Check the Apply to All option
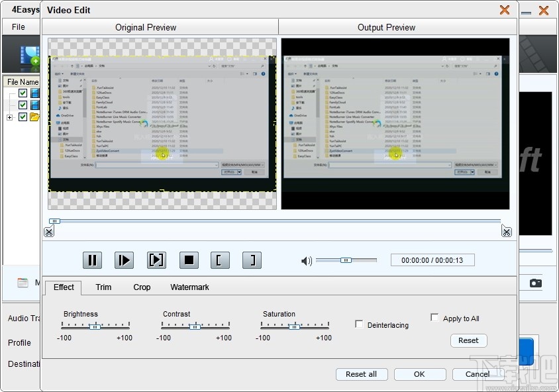This screenshot has width=559, height=392. tap(434, 317)
